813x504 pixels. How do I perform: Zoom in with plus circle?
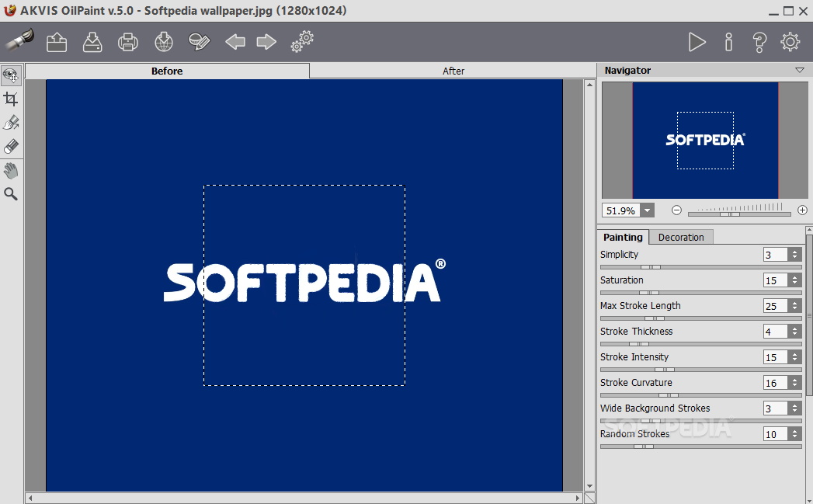click(x=802, y=210)
